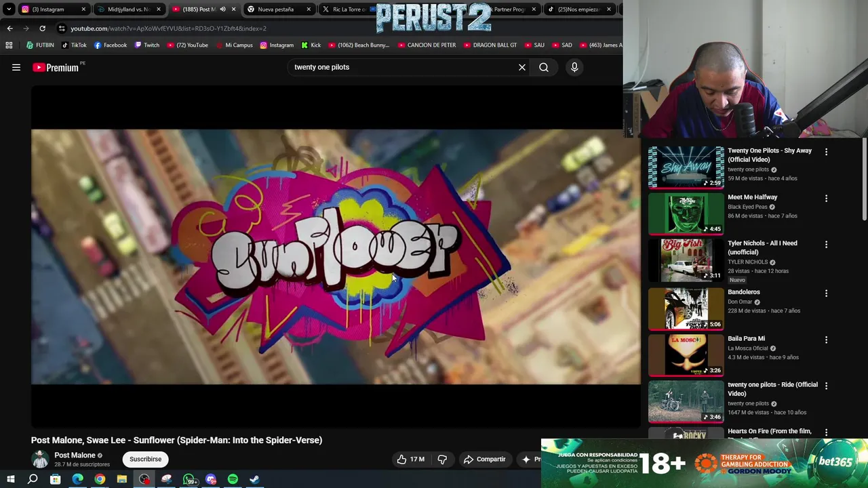
Task: Share video using Compartir button
Action: (484, 459)
